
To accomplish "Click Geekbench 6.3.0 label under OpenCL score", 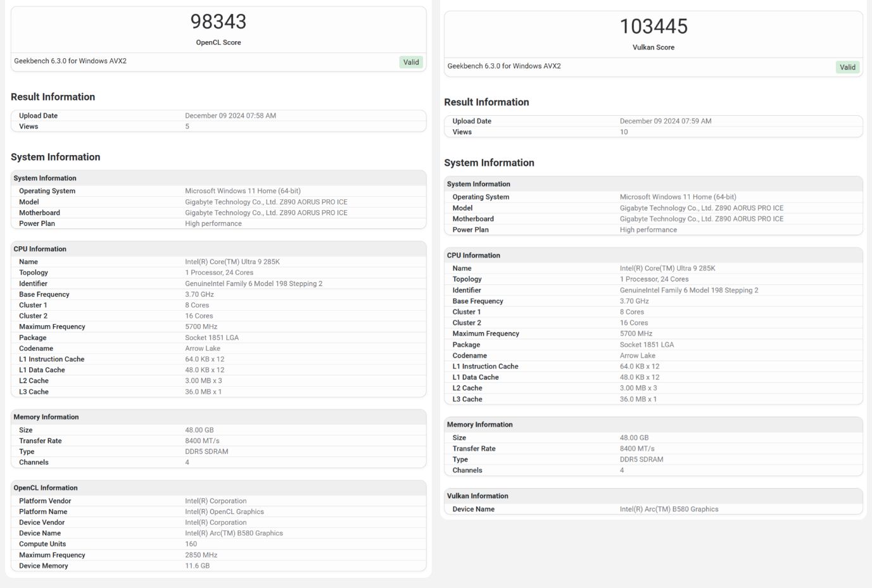I will (70, 61).
